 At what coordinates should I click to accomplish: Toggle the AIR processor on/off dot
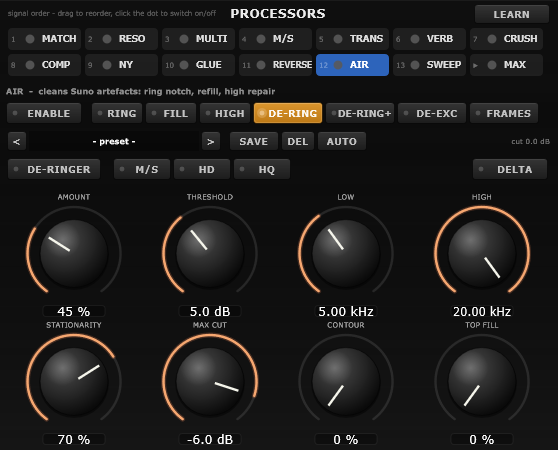tap(338, 65)
